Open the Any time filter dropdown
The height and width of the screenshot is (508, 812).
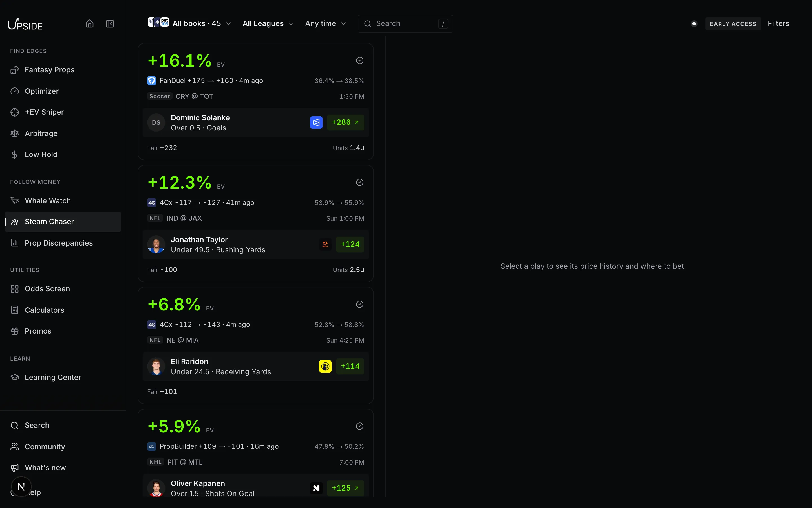pos(325,23)
